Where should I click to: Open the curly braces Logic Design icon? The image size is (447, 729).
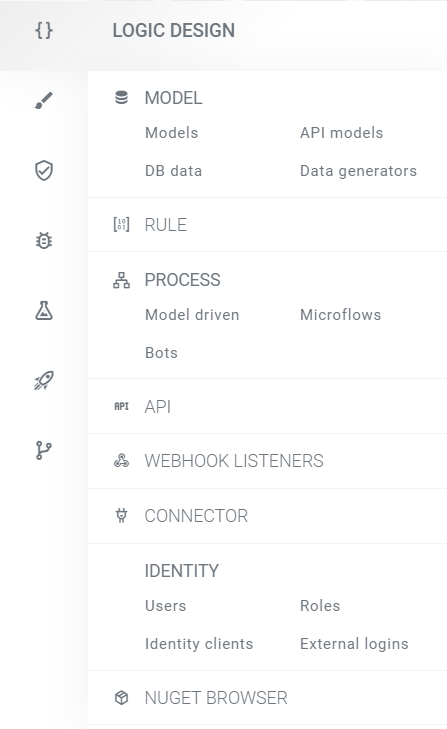[44, 31]
